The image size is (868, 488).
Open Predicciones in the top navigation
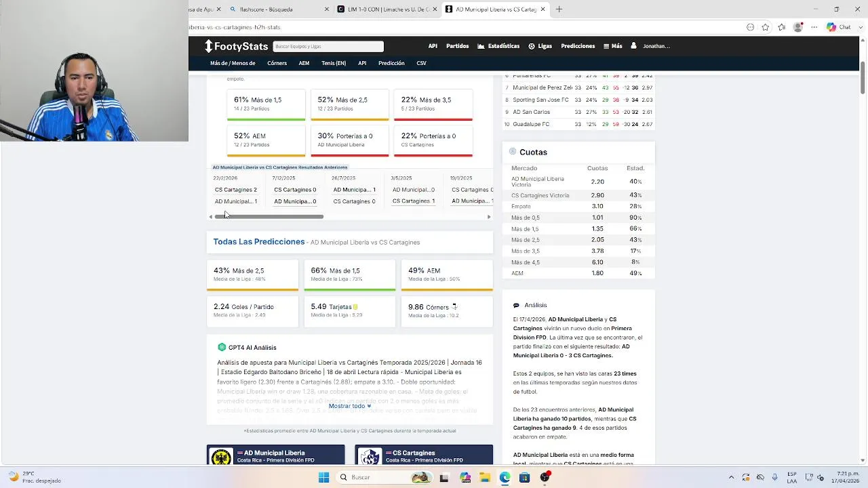(578, 46)
